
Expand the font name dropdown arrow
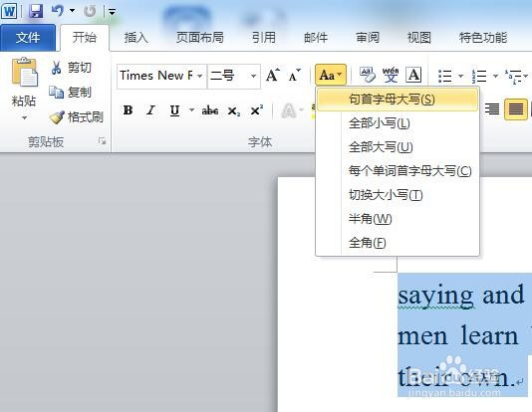(200, 76)
